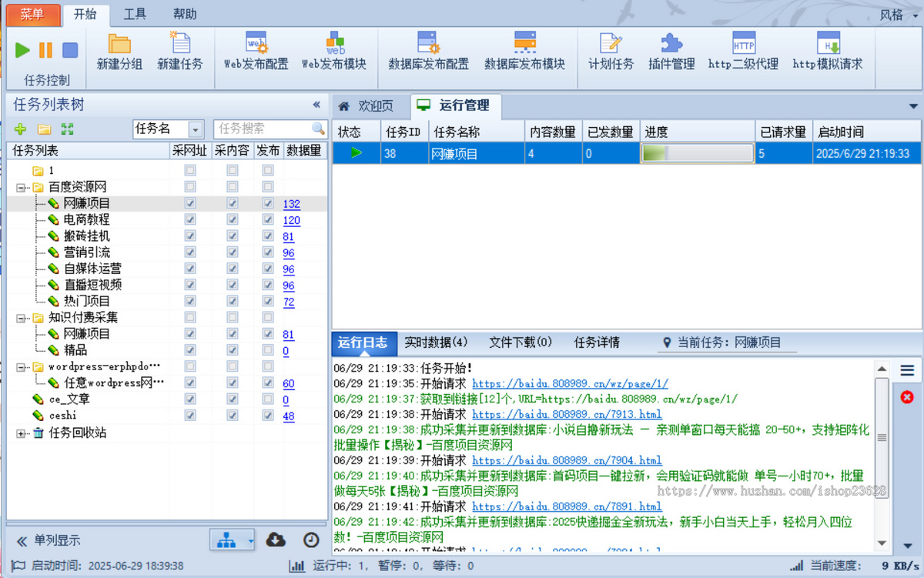Click progress bar of task 38
This screenshot has height=578, width=924.
coord(698,153)
